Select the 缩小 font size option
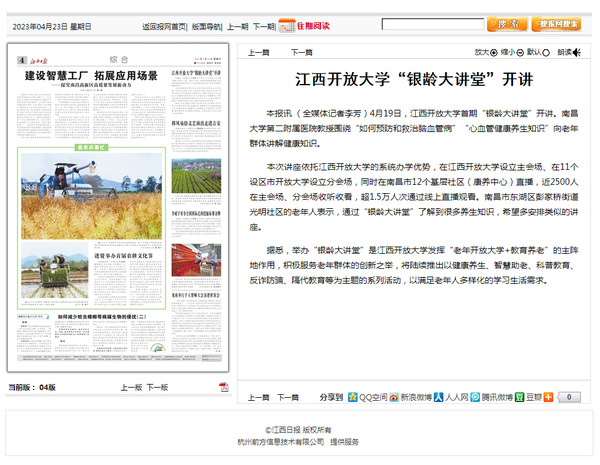Image resolution: width=600 pixels, height=465 pixels. tap(512, 52)
